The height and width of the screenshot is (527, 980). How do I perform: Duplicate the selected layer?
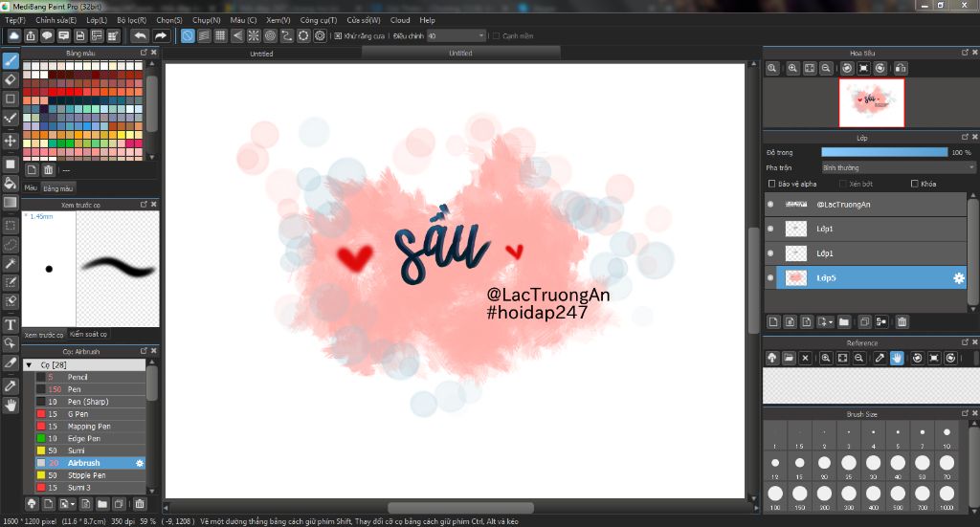click(864, 322)
